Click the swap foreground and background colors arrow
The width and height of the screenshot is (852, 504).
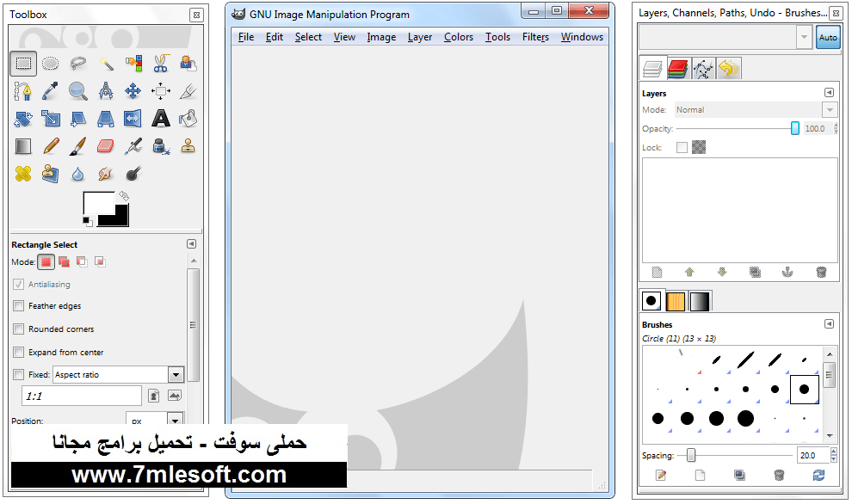coord(125,196)
